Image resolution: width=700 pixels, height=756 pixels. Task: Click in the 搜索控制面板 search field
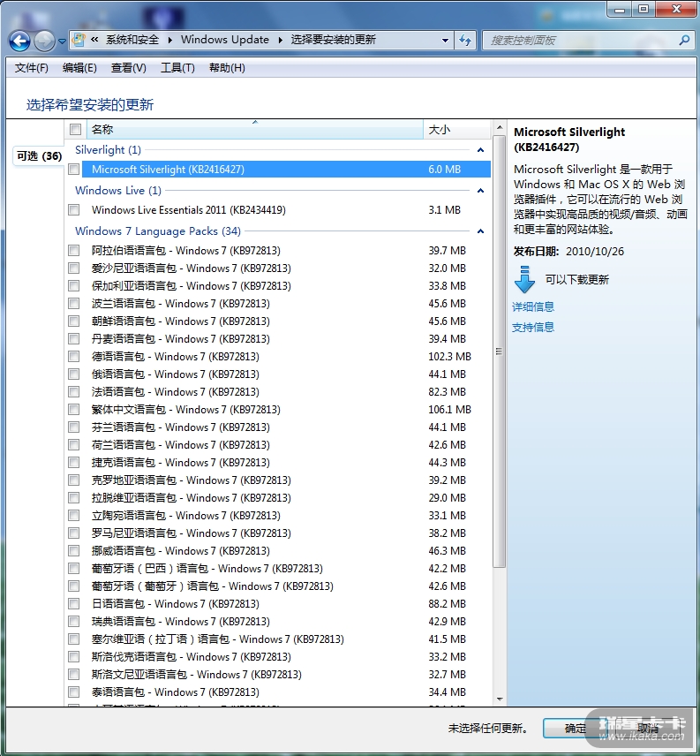(580, 41)
